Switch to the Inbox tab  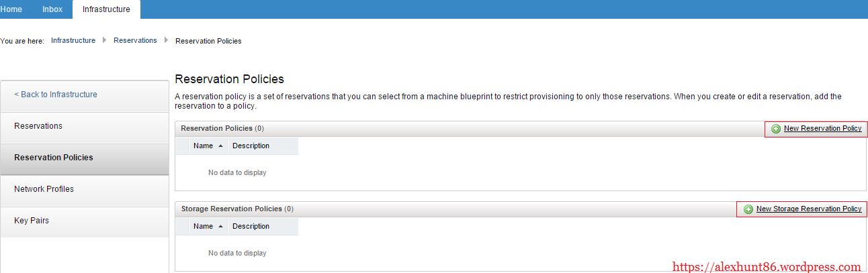(x=52, y=9)
